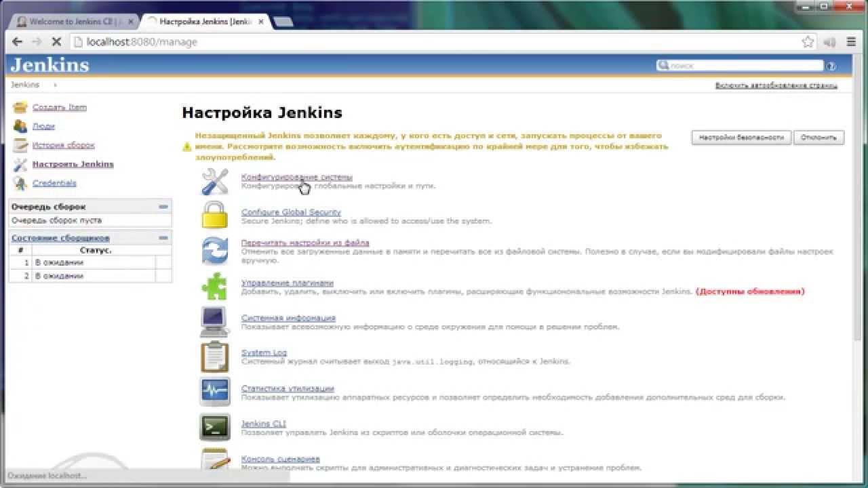This screenshot has height=488, width=868.
Task: Click executor 2 В ожидании row
Action: pos(90,276)
